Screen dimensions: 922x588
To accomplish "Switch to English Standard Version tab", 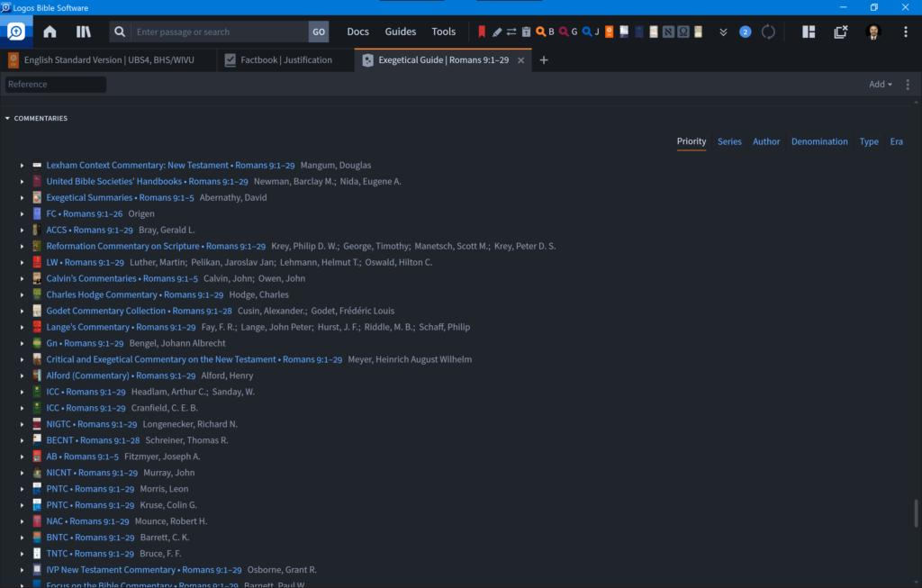I will click(109, 60).
